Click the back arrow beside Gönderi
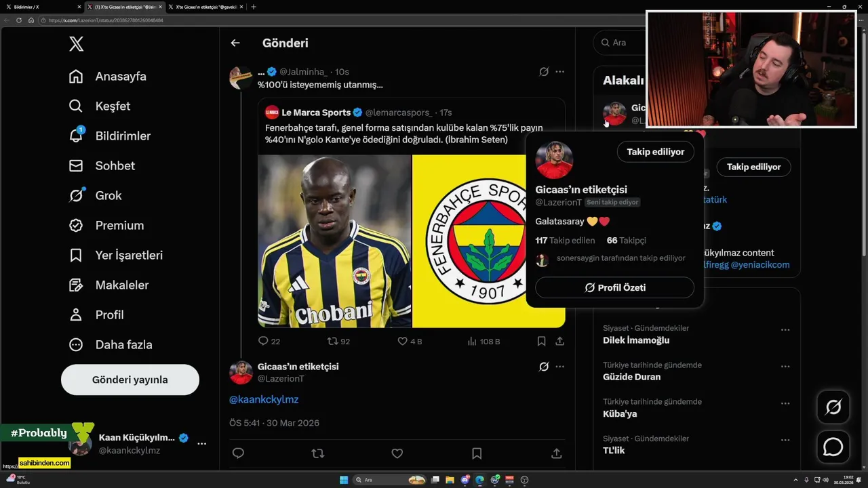Viewport: 868px width, 488px height. 235,43
